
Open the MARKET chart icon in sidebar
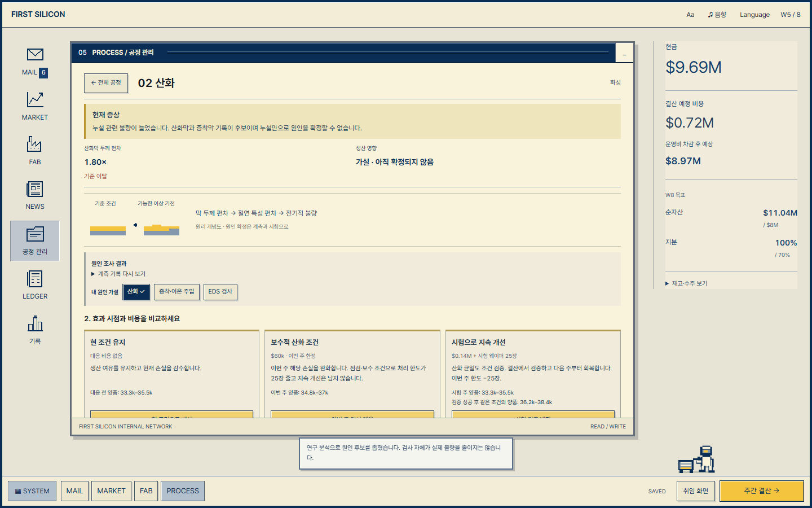tap(35, 107)
